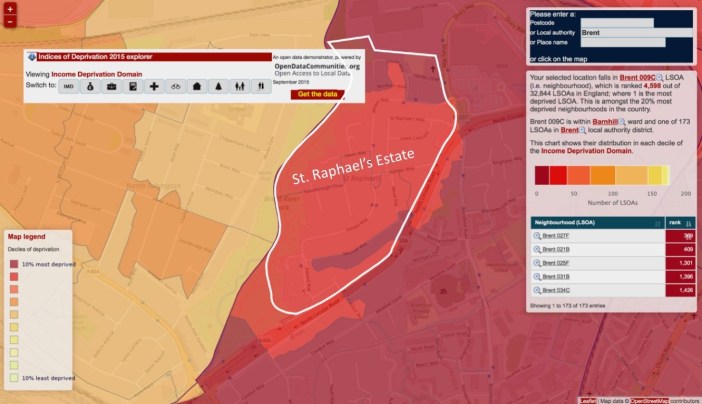The image size is (702, 404).
Task: Select the tree living environment icon
Action: (218, 87)
